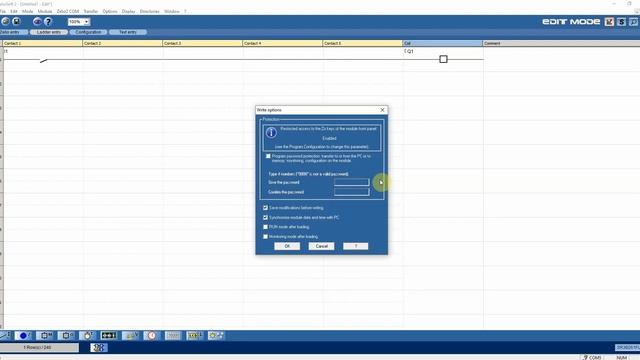Screen dimensions: 640x360
Task: Open the Display menu
Action: coord(128,11)
